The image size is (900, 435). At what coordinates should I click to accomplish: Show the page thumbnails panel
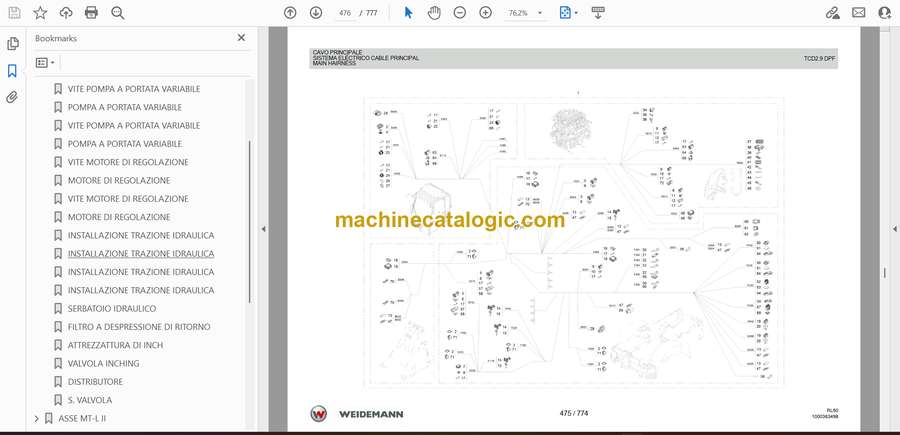[13, 44]
